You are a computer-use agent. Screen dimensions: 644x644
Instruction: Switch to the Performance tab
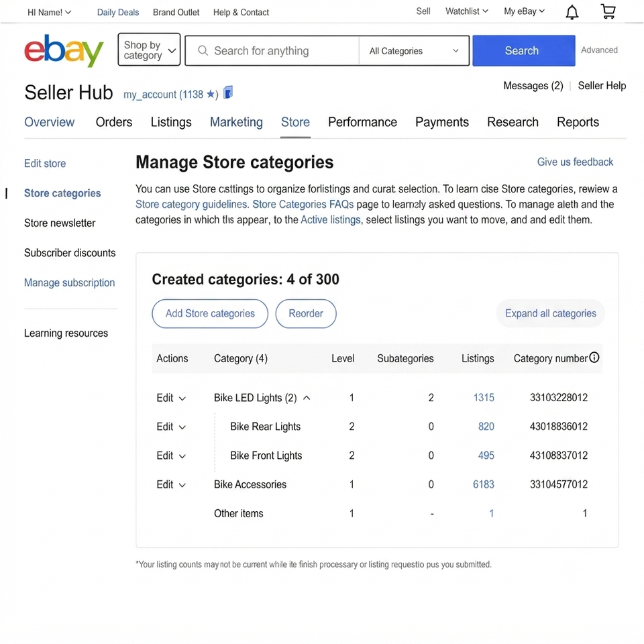point(362,122)
